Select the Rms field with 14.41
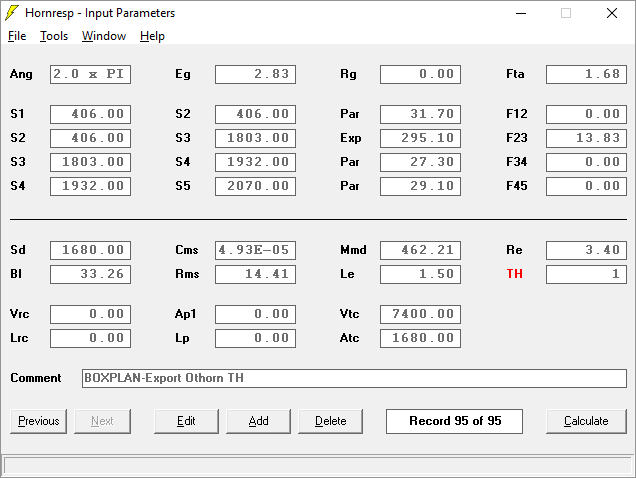636x478 pixels. [256, 274]
